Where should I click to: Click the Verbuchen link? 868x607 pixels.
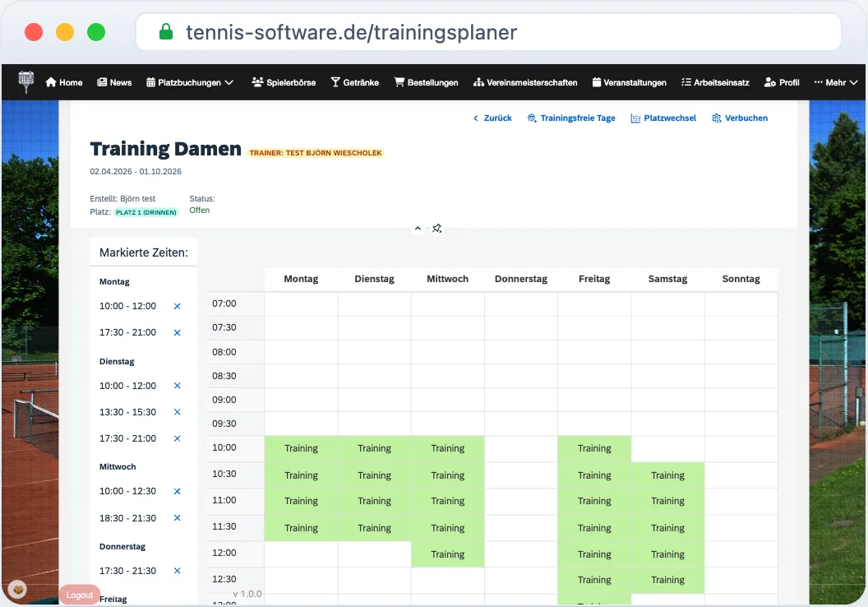(740, 118)
